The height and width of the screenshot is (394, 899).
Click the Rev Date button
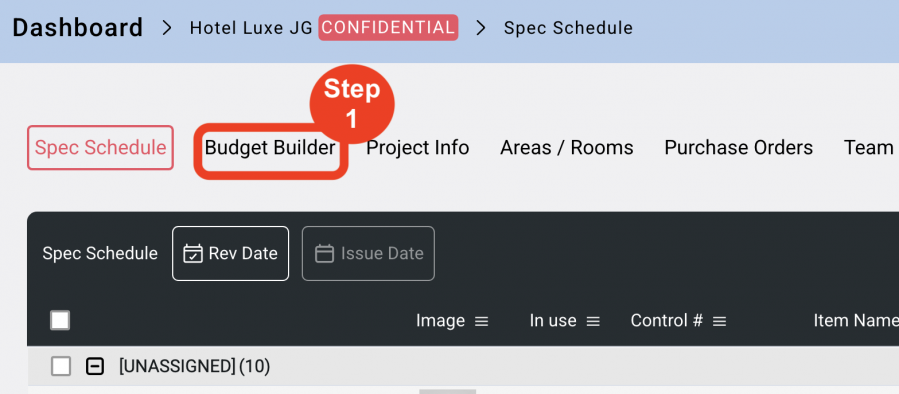pyautogui.click(x=230, y=253)
